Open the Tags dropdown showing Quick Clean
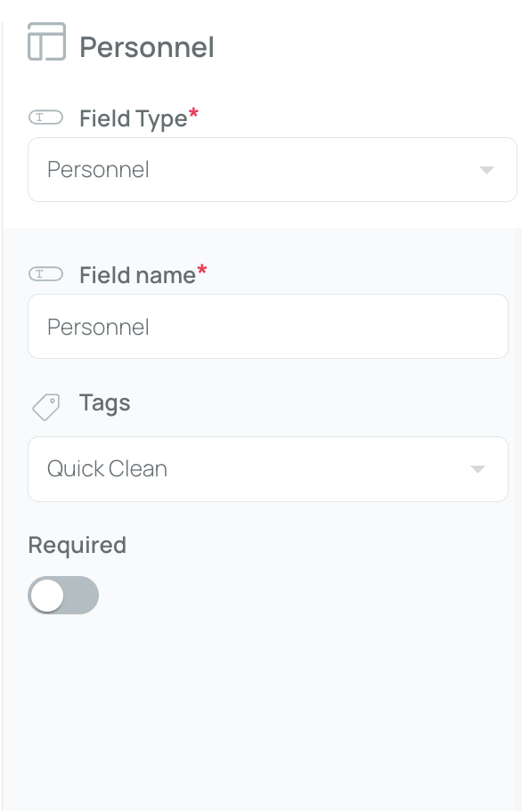The width and height of the screenshot is (522, 812). click(x=268, y=469)
